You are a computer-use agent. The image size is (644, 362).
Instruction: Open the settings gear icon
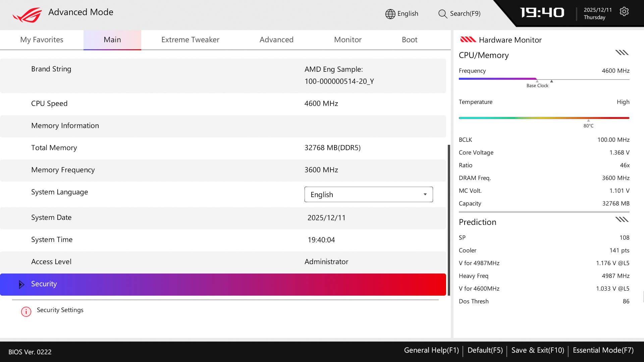[x=624, y=12]
